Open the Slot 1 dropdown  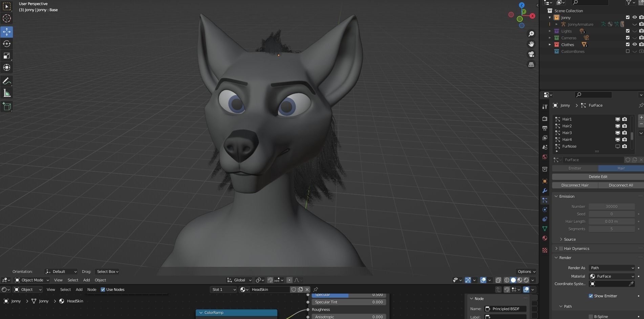click(x=223, y=290)
